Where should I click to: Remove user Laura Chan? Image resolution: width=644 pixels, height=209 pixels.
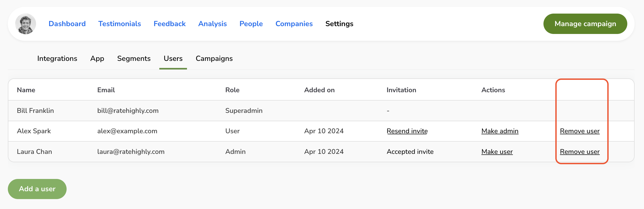[580, 152]
